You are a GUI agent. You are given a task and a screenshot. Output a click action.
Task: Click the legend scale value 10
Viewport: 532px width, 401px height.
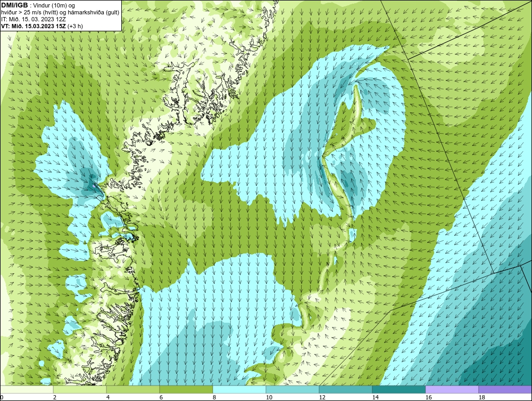click(269, 397)
